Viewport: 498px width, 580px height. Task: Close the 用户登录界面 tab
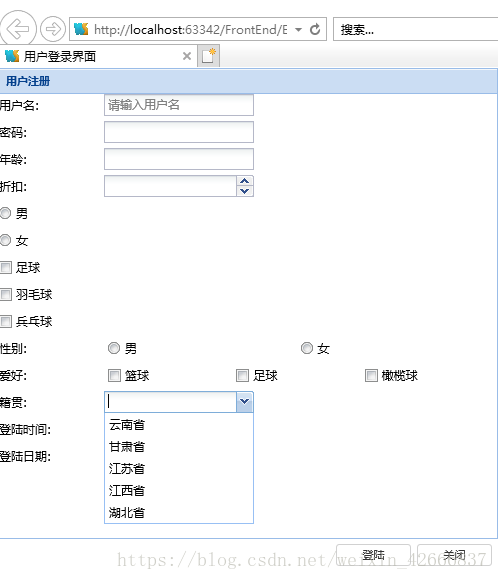click(187, 56)
